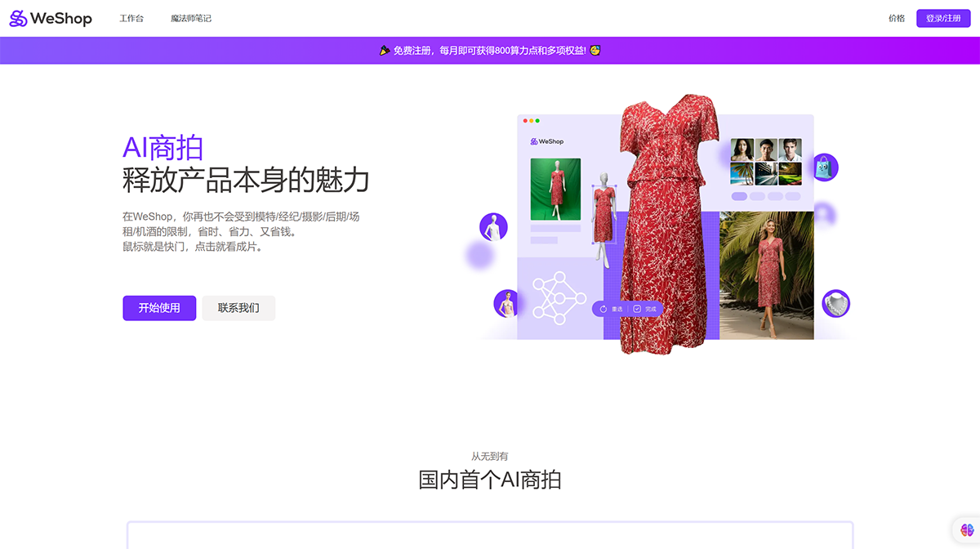Click the 登录/注册 button
This screenshot has width=980, height=549.
coord(943,17)
